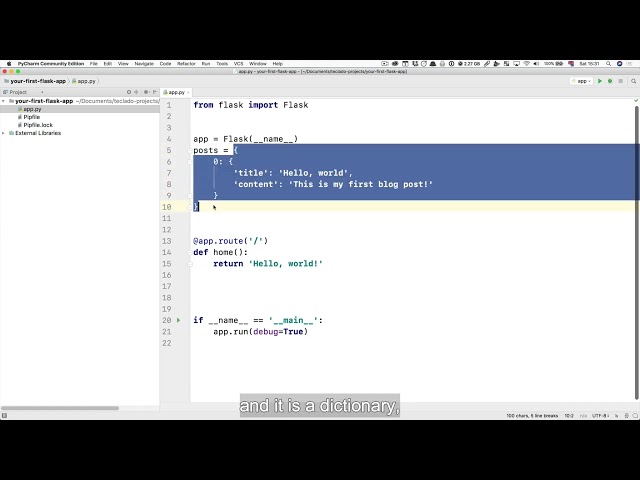Open the Apple menu
The height and width of the screenshot is (480, 640).
tap(9, 64)
